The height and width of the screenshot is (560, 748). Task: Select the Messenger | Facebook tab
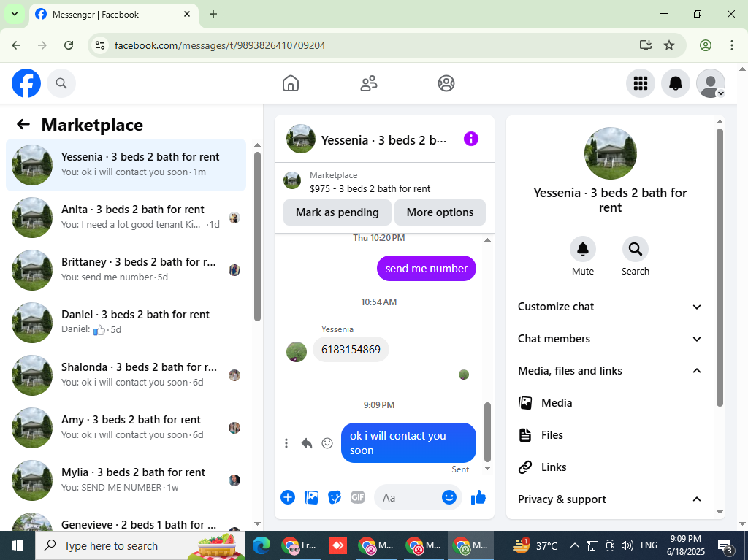pos(113,15)
